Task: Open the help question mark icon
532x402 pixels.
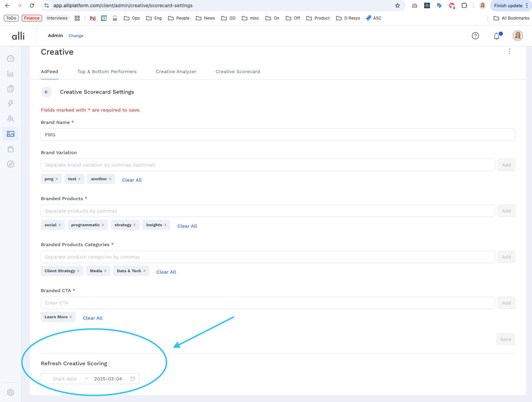Action: [475, 36]
